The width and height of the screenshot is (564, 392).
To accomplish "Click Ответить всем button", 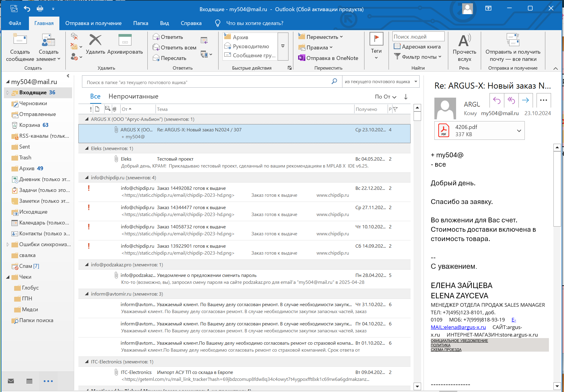I will click(x=175, y=47).
